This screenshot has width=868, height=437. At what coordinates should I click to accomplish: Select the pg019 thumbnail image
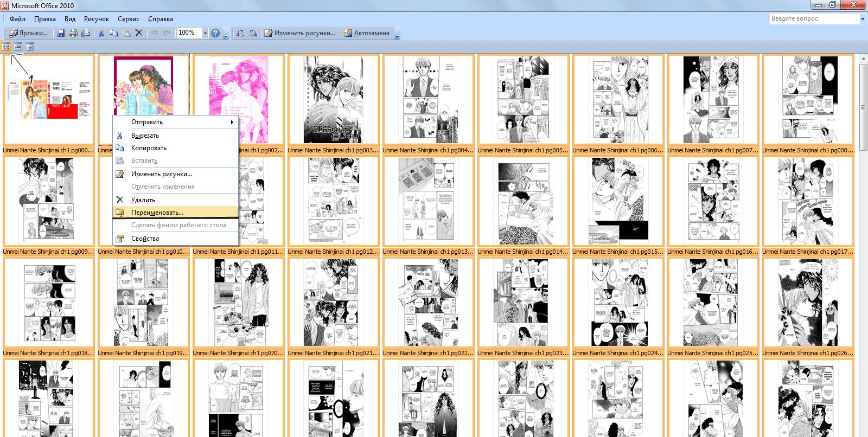pos(143,303)
